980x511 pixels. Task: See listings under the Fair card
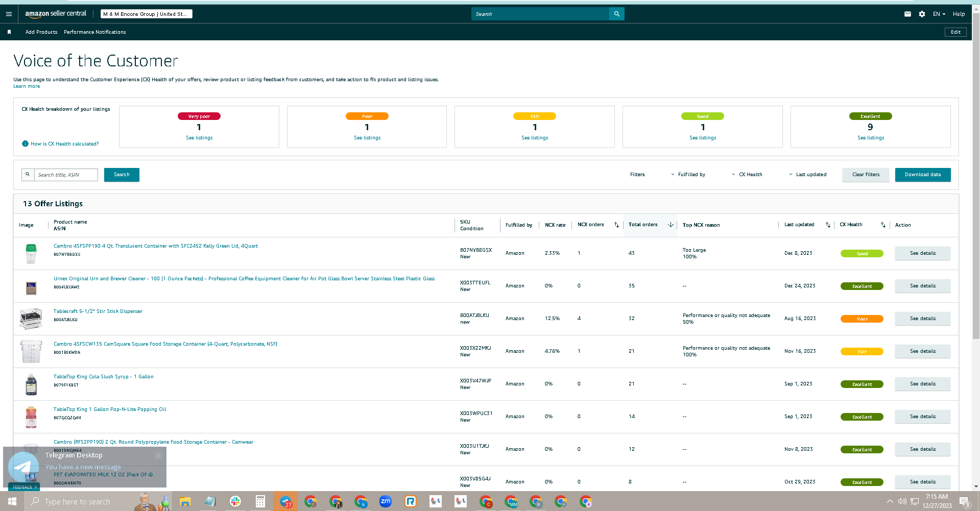pyautogui.click(x=535, y=138)
